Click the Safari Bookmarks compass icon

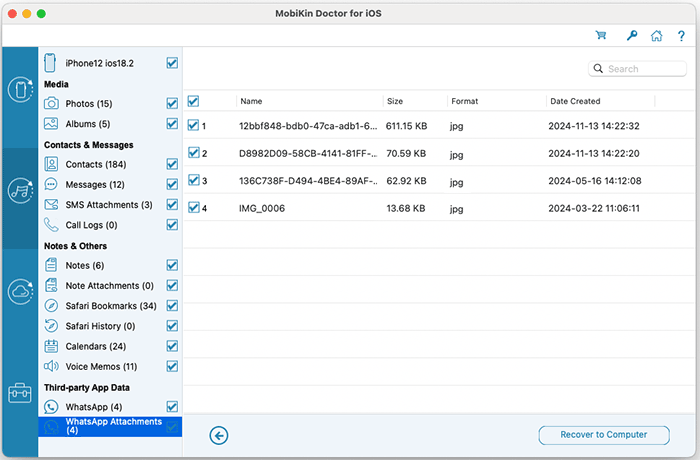[x=51, y=305]
